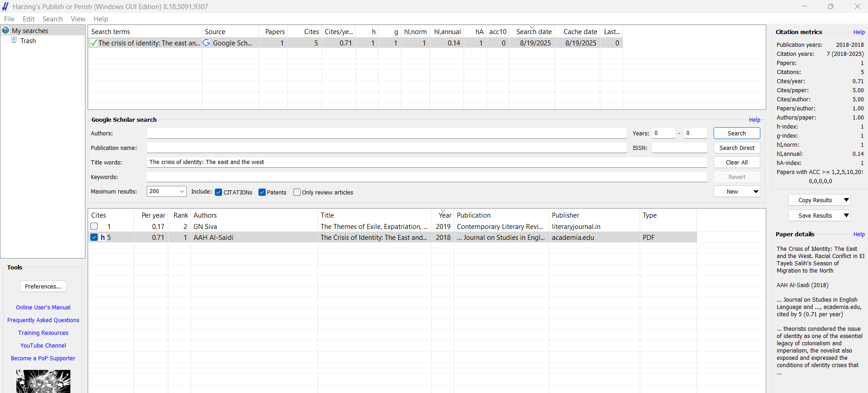Click the Authors input field
This screenshot has height=393, width=868.
[x=387, y=133]
